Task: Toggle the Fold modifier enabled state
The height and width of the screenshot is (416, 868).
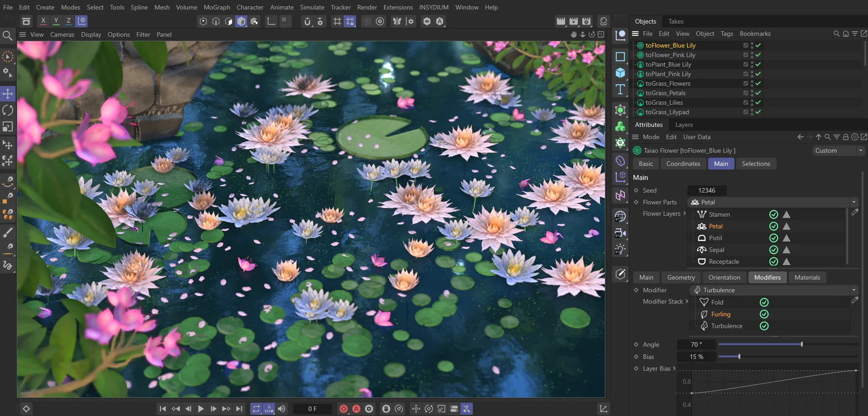Action: point(764,302)
